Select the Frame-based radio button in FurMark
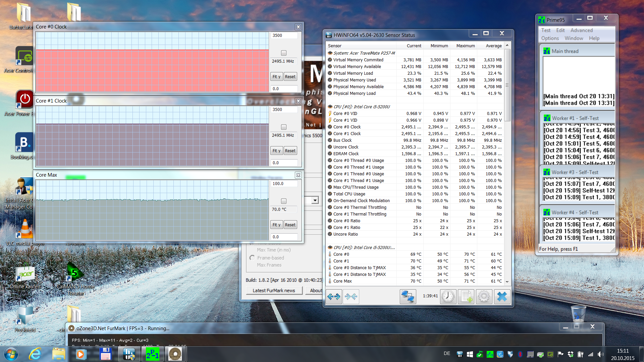The image size is (644, 362). click(252, 258)
